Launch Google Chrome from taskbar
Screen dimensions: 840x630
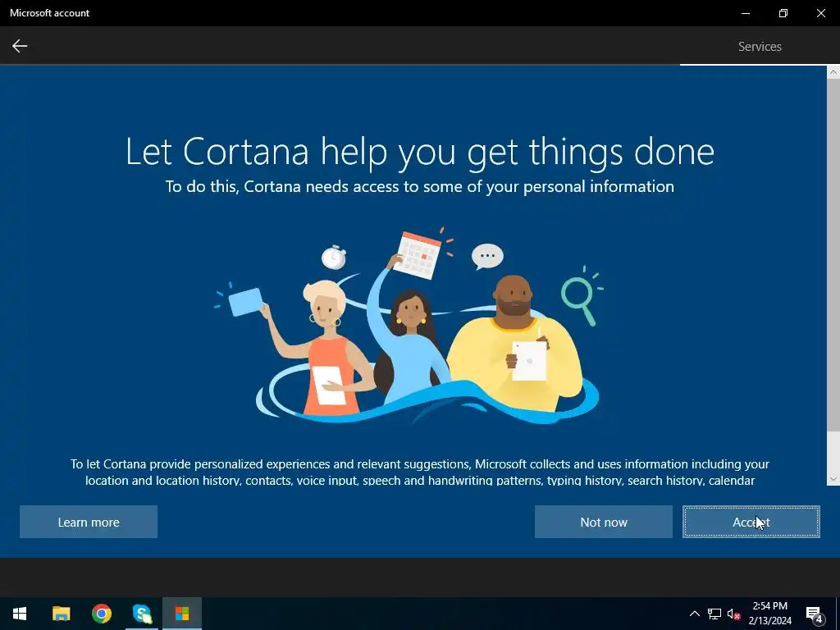click(x=101, y=614)
